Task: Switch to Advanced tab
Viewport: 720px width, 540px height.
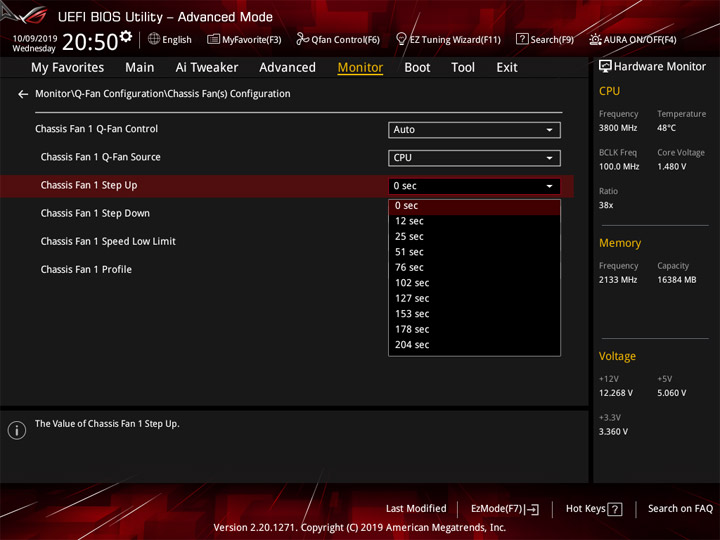Action: [287, 68]
